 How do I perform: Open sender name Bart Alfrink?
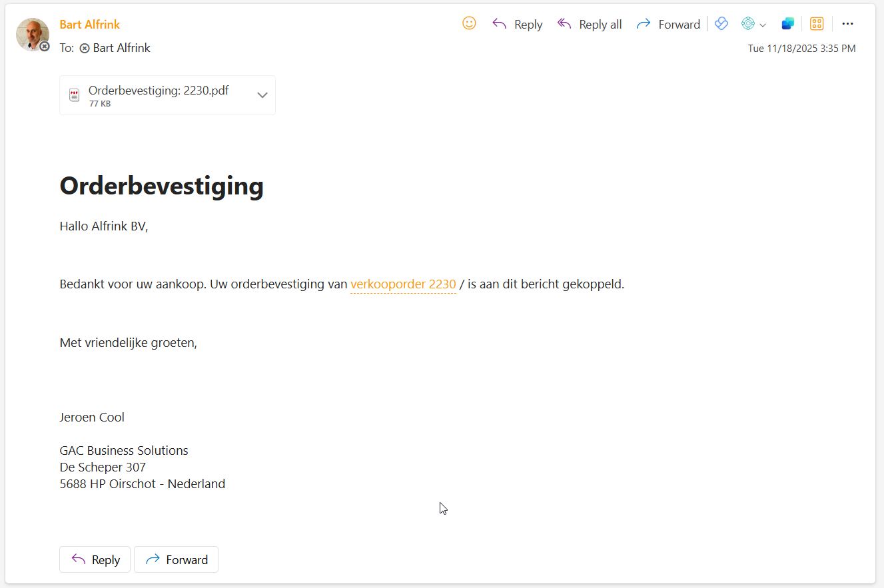[90, 25]
